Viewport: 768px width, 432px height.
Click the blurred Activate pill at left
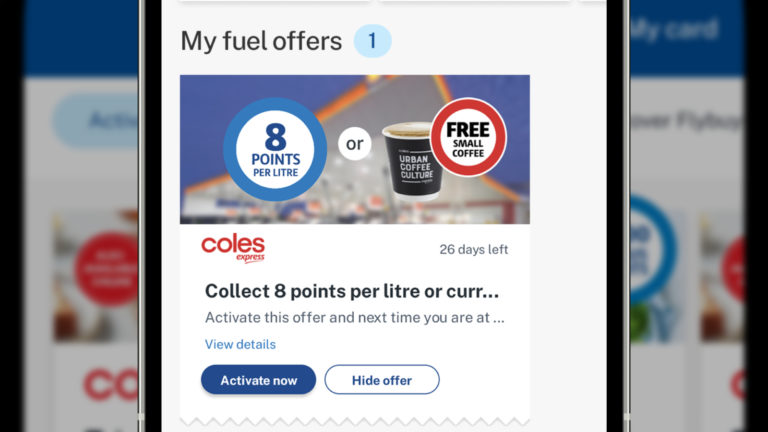click(95, 121)
